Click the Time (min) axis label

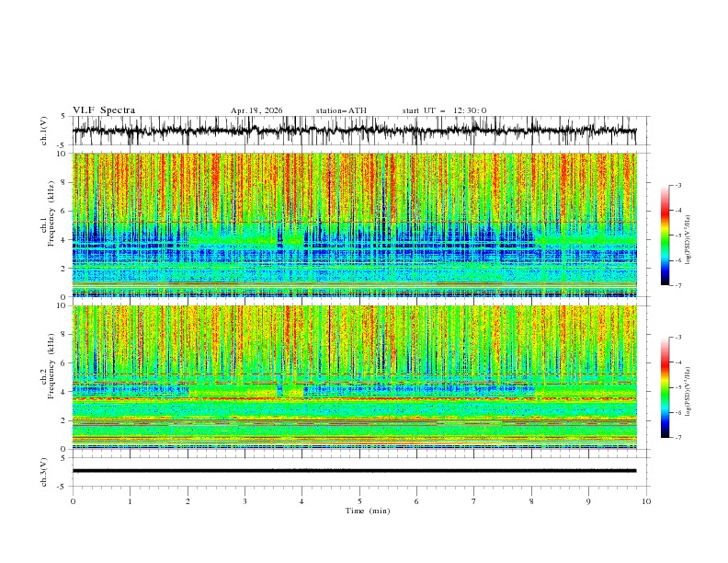(368, 511)
